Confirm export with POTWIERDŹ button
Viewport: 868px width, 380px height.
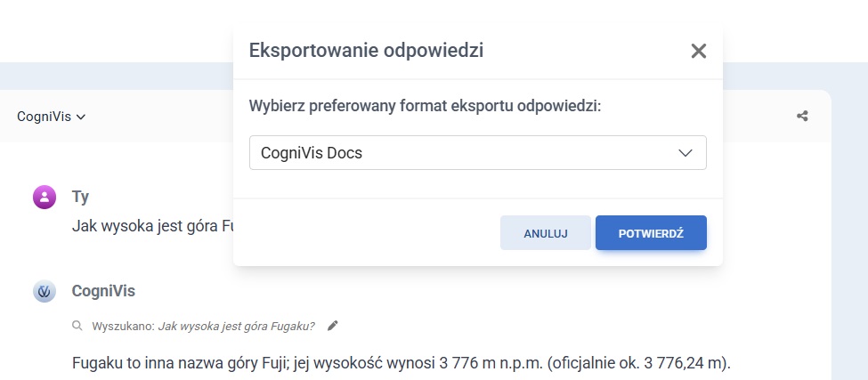click(651, 233)
